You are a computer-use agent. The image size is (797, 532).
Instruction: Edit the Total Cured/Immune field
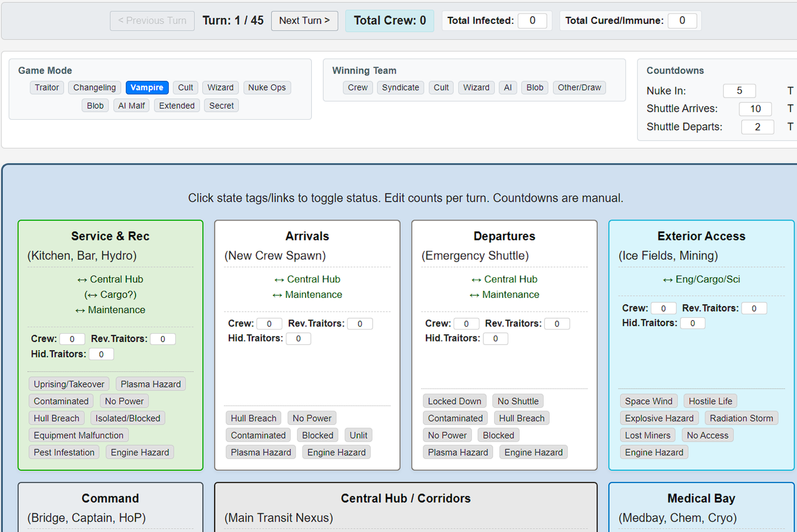[682, 21]
